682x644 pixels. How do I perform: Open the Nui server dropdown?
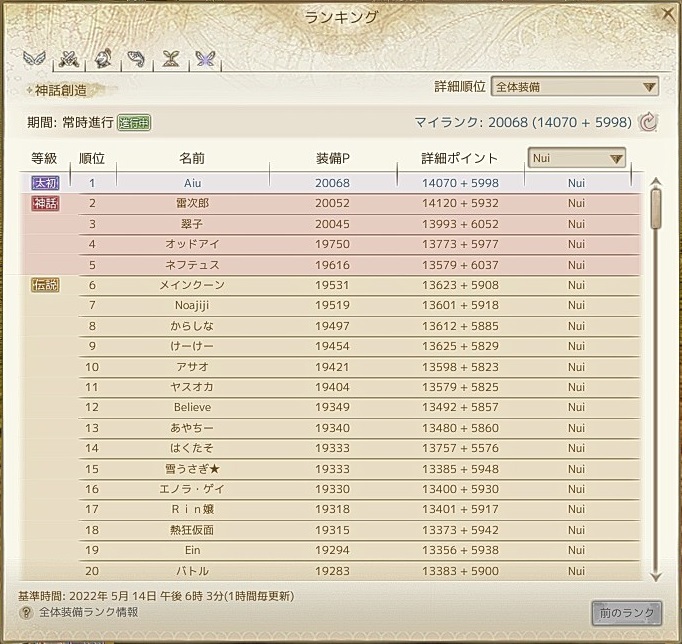coord(576,158)
